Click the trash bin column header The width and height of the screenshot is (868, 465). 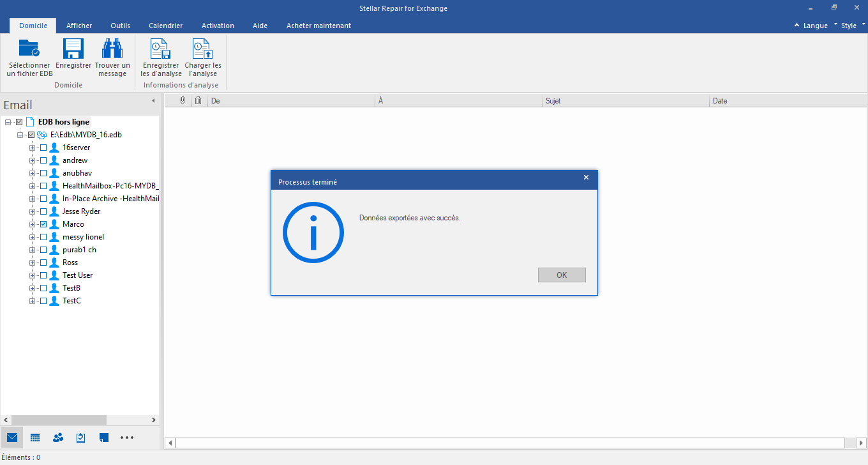[198, 100]
